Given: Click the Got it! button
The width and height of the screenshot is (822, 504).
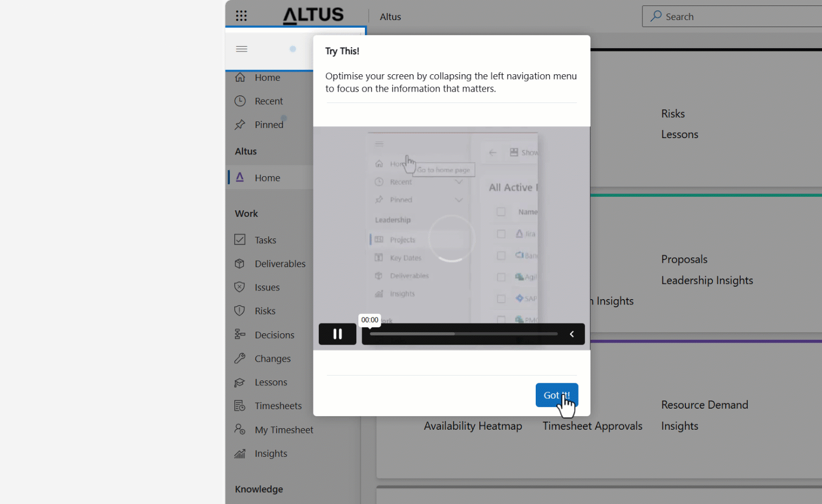Looking at the screenshot, I should [x=557, y=395].
